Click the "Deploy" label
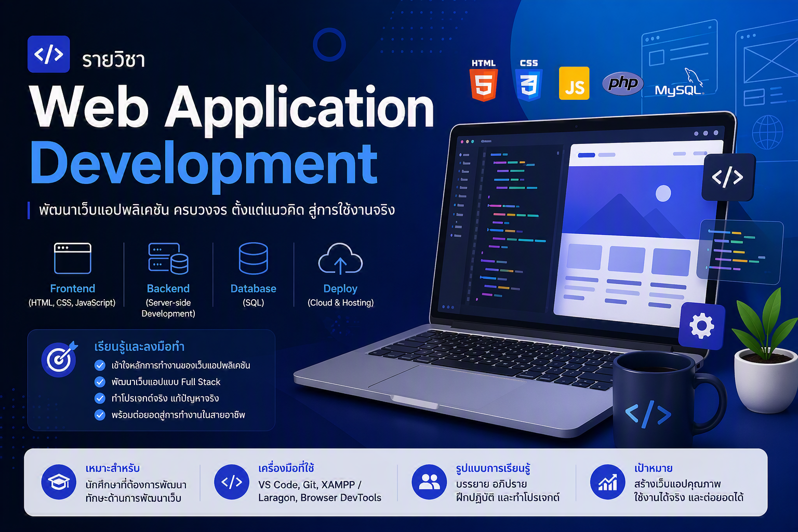The width and height of the screenshot is (798, 532). pos(340,288)
